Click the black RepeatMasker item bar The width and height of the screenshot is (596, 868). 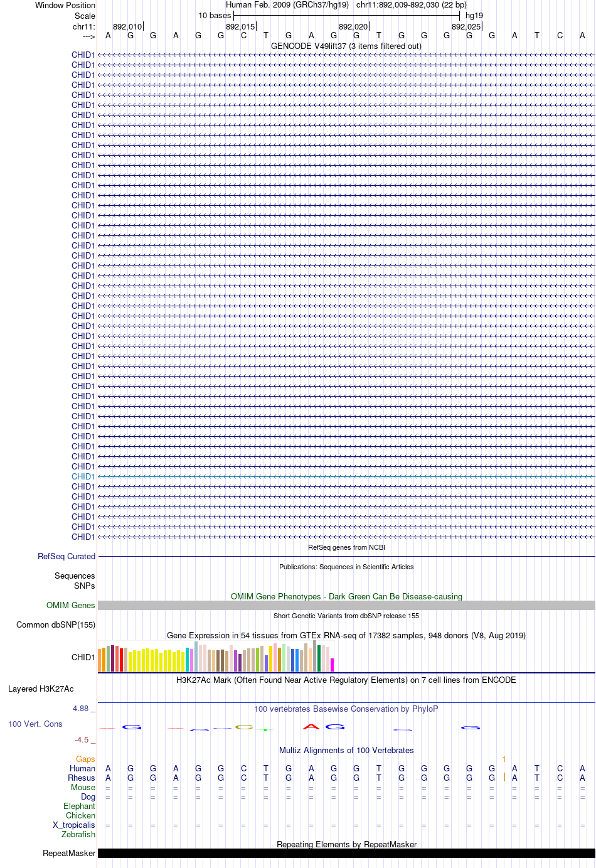pos(346,853)
